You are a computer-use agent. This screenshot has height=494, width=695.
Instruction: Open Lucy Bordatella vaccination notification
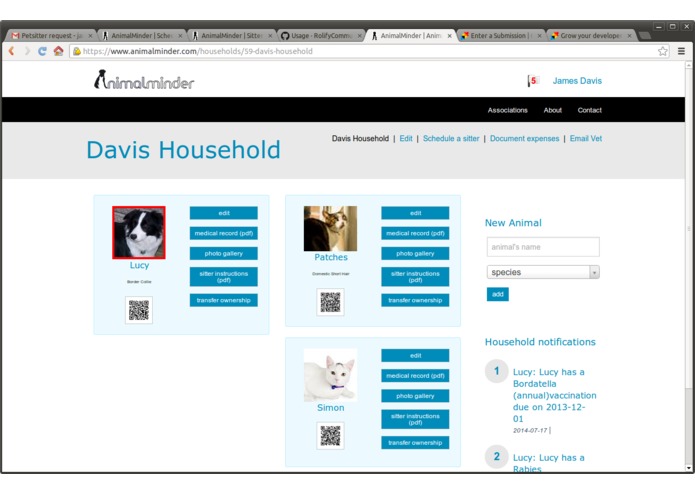[554, 395]
